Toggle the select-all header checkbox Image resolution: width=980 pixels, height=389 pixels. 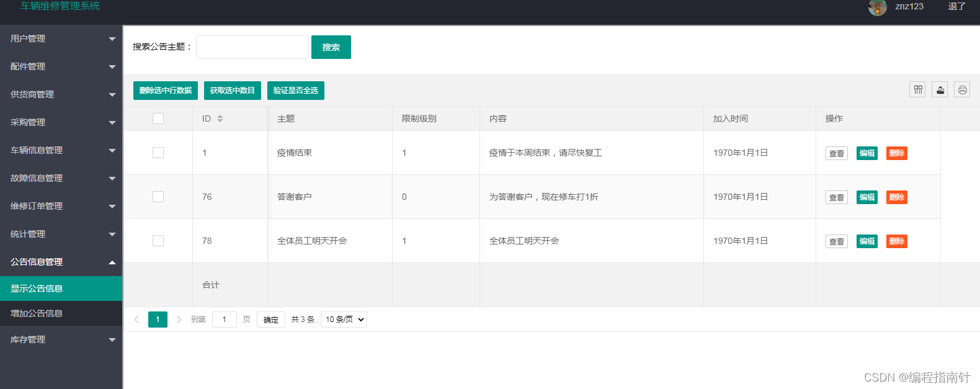pos(158,118)
